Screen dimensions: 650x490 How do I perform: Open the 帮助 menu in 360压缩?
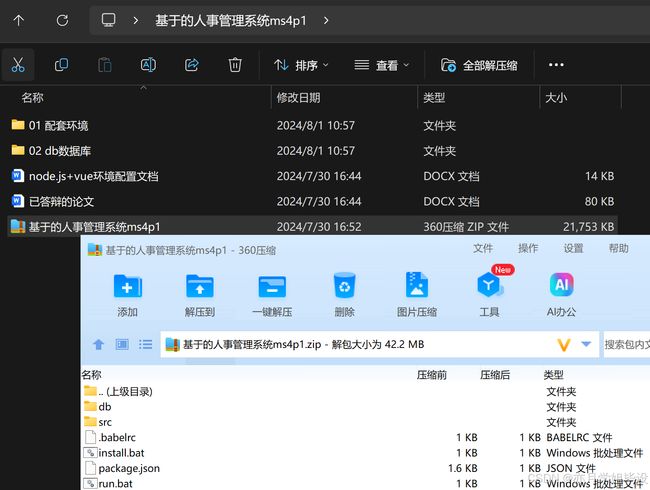618,248
